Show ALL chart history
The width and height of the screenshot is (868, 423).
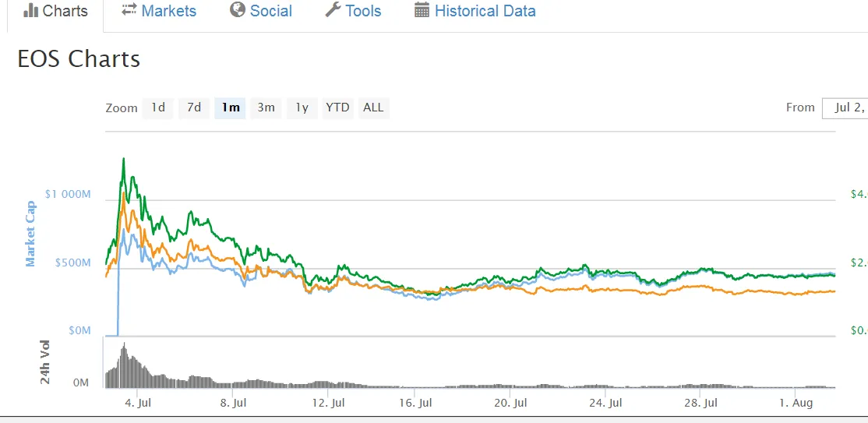374,108
